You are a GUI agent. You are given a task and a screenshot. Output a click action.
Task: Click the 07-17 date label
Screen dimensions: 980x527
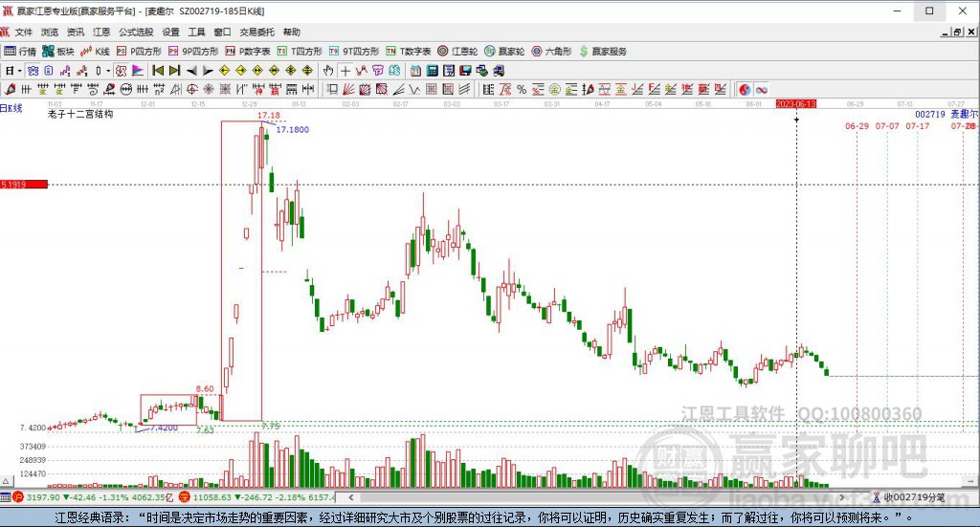(x=918, y=126)
